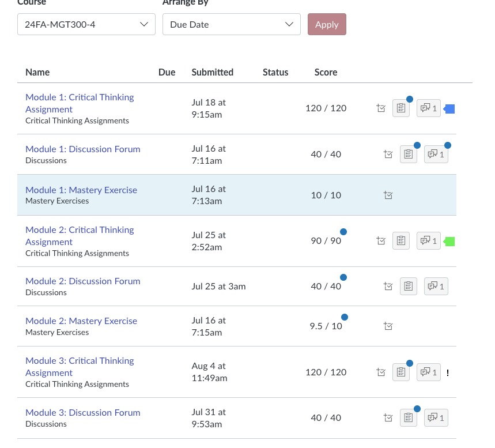View score details for Module 2 Mastery Exercise
The width and height of the screenshot is (495, 448).
(x=388, y=326)
